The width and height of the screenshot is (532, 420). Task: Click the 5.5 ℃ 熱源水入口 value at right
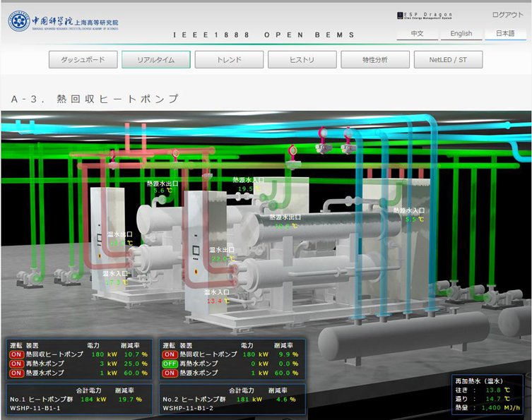(415, 220)
